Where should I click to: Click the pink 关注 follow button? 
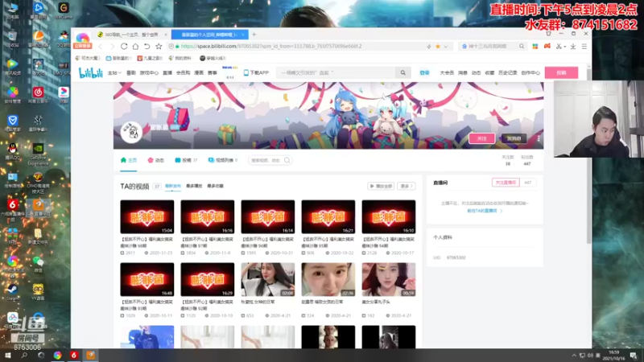(481, 138)
